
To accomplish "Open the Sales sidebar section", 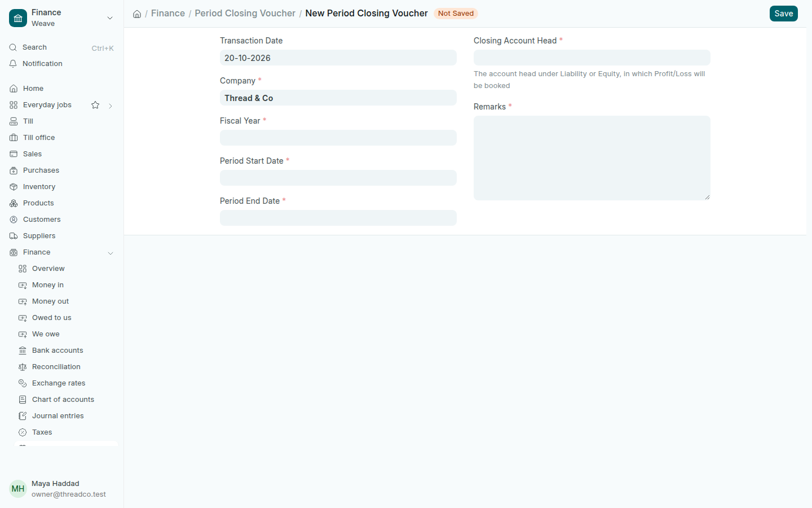I will (61, 154).
